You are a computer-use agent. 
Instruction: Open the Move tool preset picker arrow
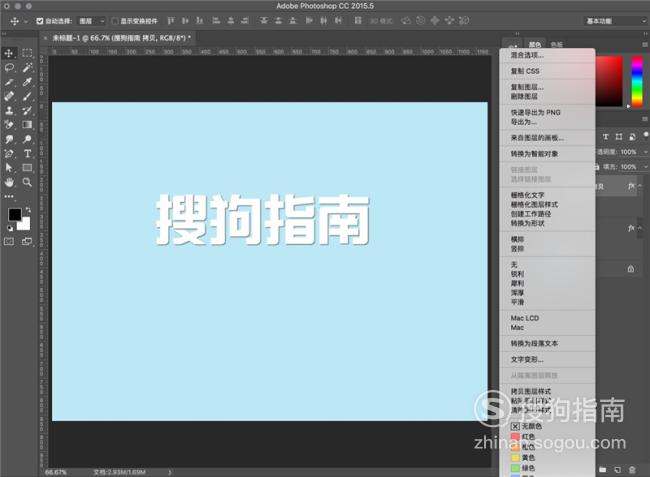click(26, 21)
